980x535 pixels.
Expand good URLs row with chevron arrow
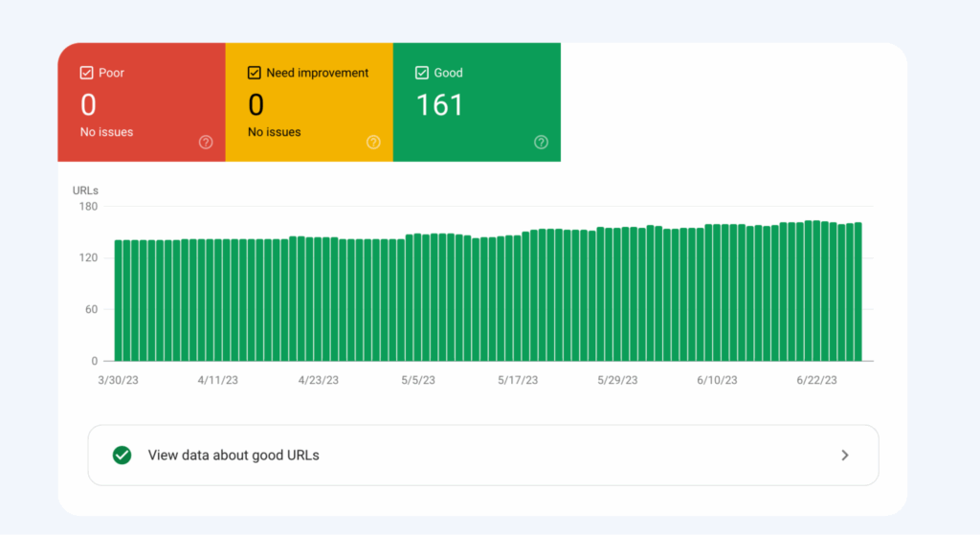(845, 455)
